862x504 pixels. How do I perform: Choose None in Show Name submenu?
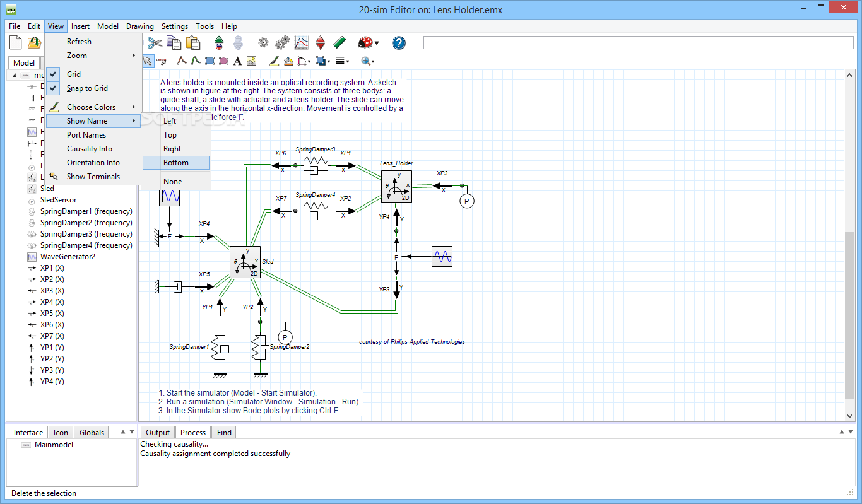click(176, 182)
